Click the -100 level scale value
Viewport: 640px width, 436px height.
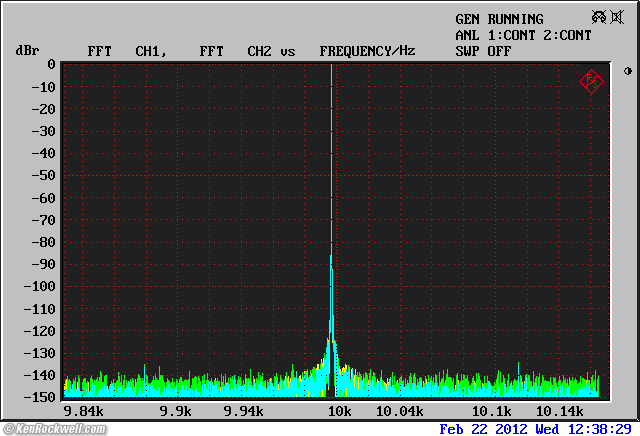pos(41,286)
